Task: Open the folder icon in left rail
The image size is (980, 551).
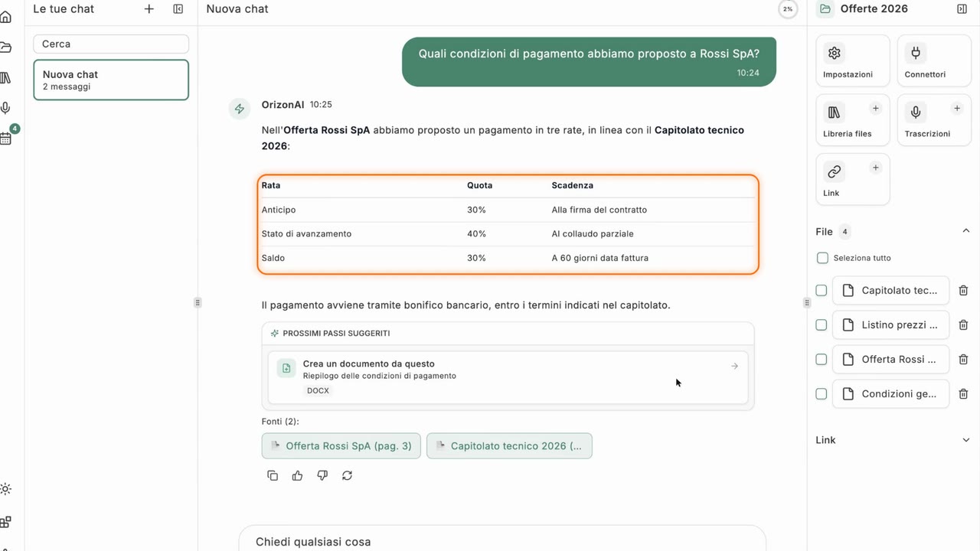Action: click(6, 47)
